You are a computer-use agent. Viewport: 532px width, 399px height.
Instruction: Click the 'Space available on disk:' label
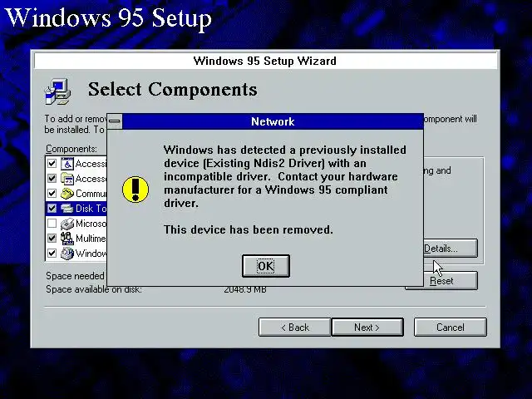point(94,290)
